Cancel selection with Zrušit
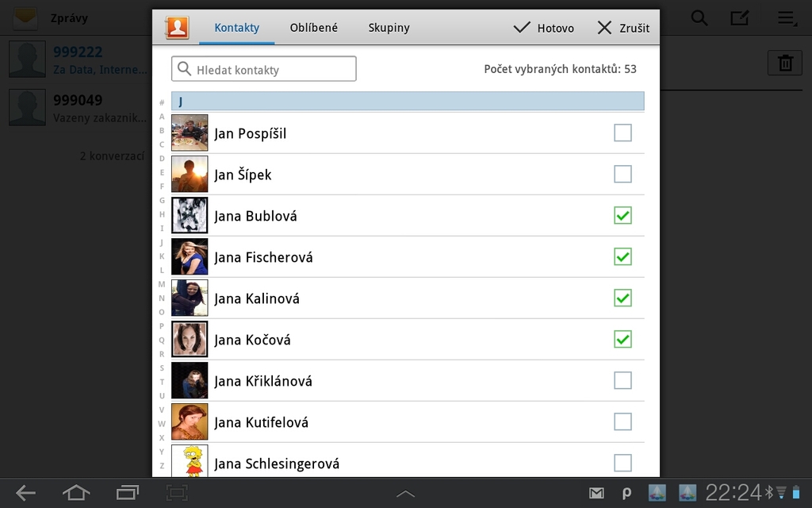This screenshot has height=508, width=812. tap(623, 28)
